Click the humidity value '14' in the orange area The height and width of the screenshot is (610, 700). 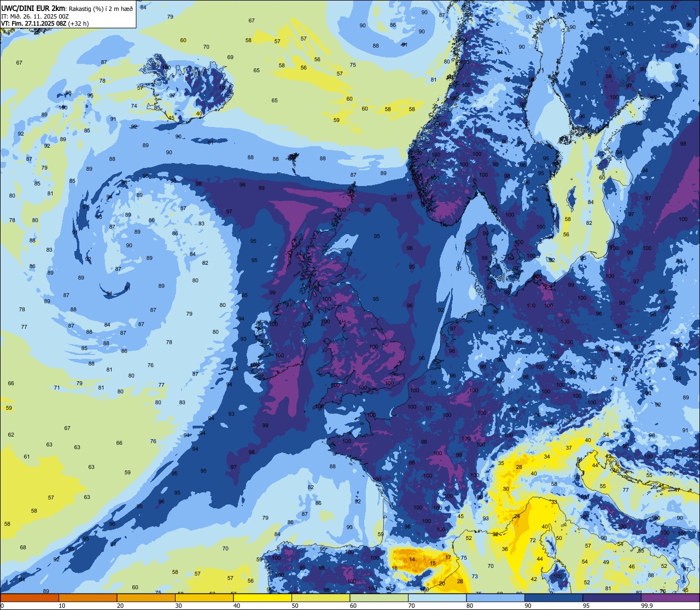point(412,560)
